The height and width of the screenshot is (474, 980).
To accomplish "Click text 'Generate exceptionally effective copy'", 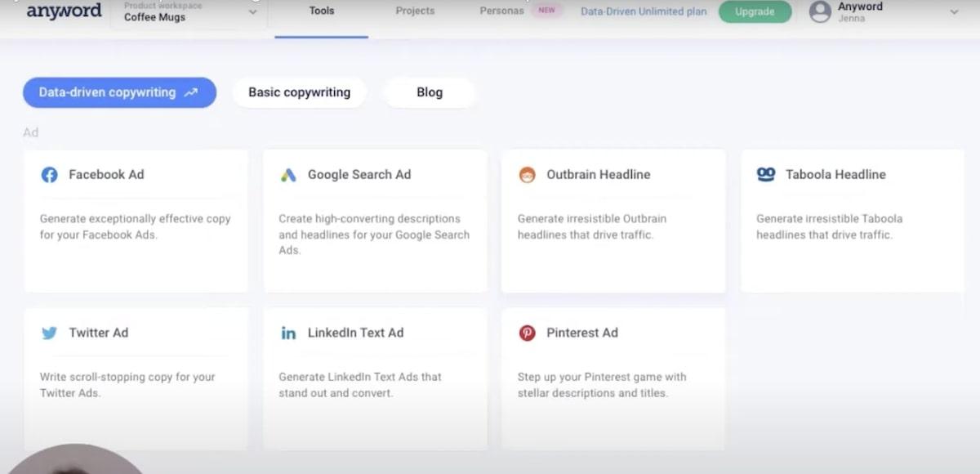I will (x=136, y=219).
